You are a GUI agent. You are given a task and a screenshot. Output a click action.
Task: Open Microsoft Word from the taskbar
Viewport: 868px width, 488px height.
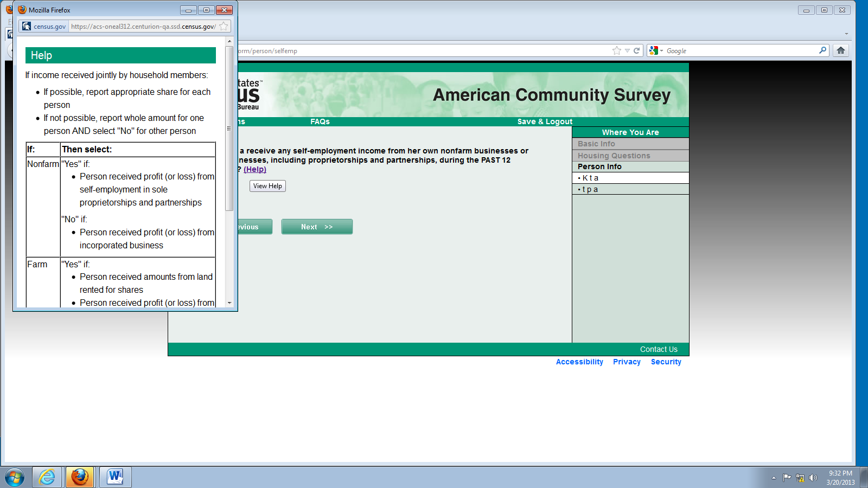pyautogui.click(x=115, y=477)
